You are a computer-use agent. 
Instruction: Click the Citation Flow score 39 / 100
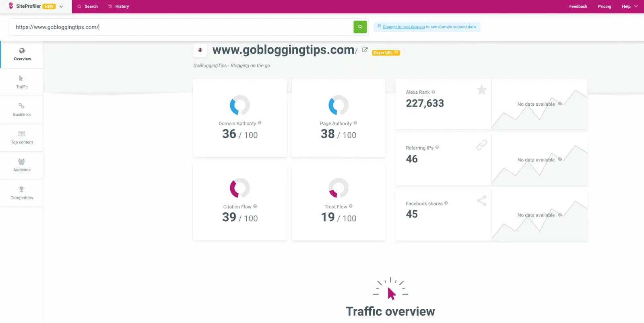[240, 217]
